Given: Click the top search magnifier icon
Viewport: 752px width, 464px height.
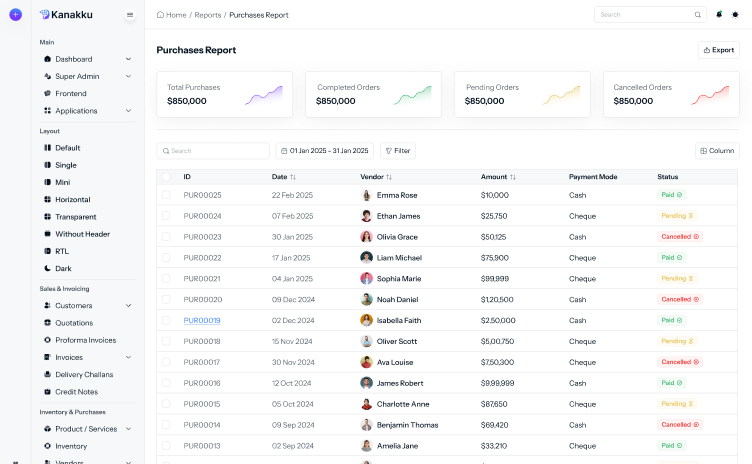Looking at the screenshot, I should tap(698, 15).
